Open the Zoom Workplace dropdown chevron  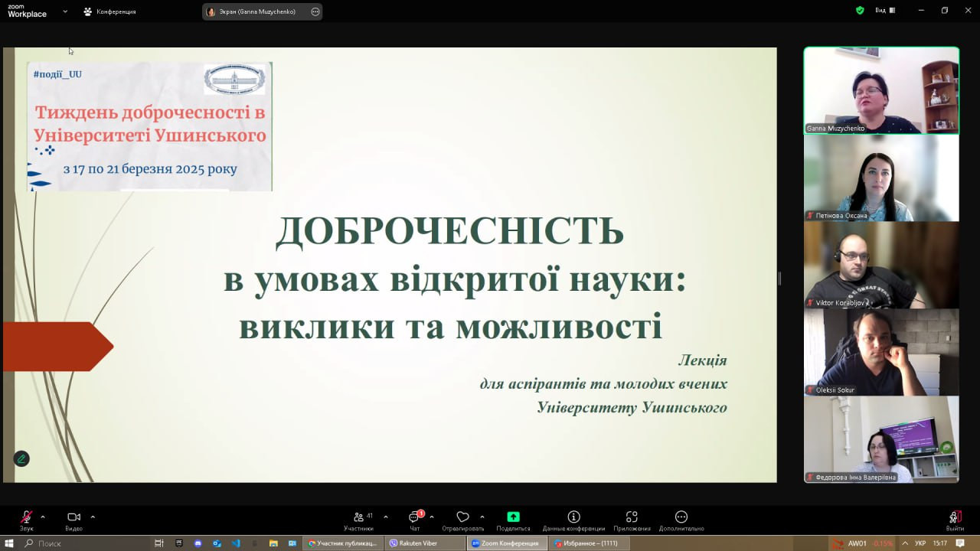[65, 11]
